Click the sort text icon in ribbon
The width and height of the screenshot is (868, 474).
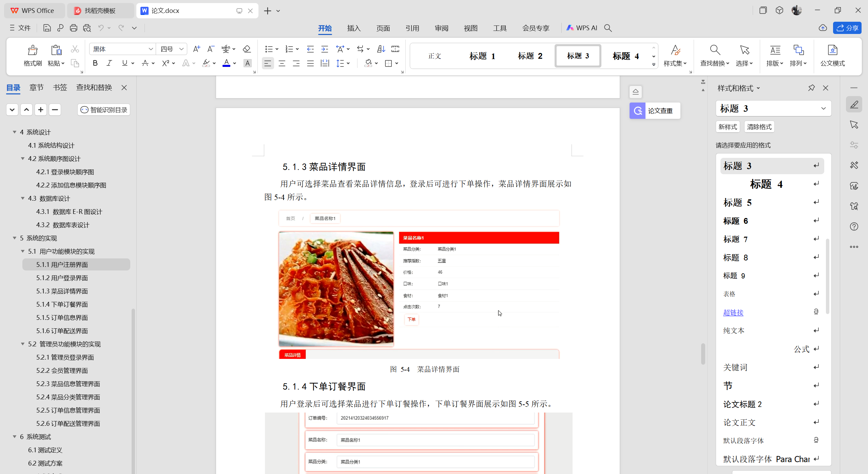pyautogui.click(x=381, y=49)
